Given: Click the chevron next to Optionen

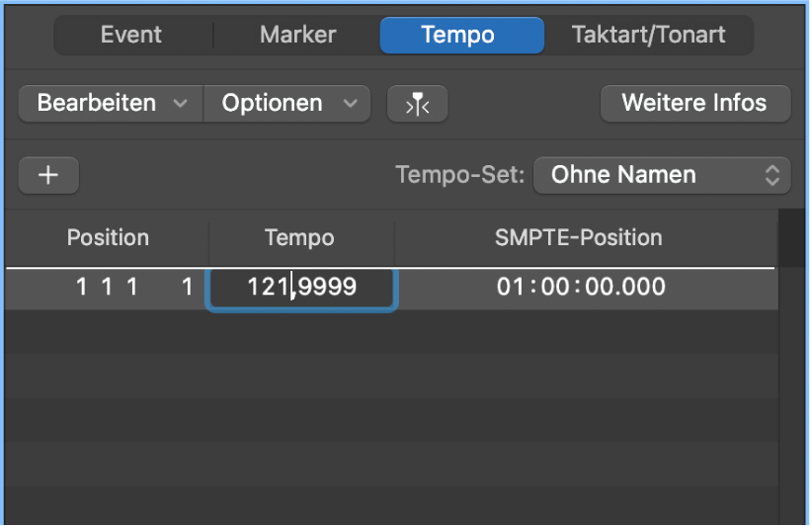Looking at the screenshot, I should 350,103.
